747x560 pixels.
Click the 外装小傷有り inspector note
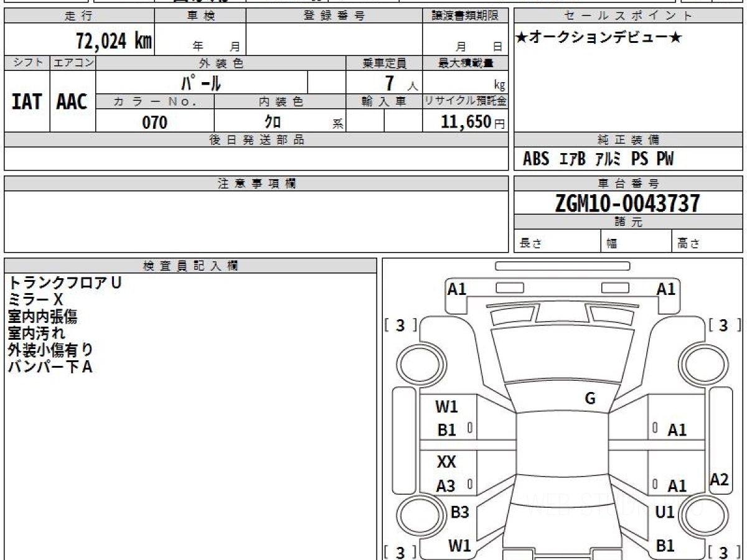[x=50, y=350]
